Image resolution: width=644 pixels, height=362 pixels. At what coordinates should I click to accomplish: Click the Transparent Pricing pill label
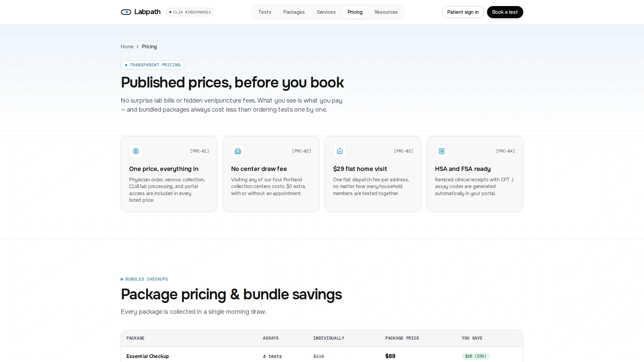pyautogui.click(x=153, y=65)
